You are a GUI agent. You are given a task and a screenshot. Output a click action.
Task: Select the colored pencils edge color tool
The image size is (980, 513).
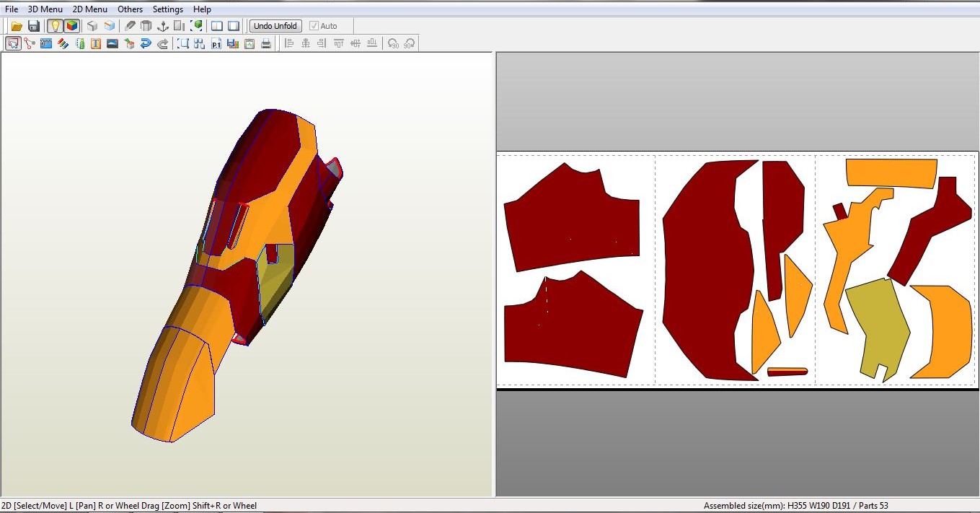[x=63, y=43]
